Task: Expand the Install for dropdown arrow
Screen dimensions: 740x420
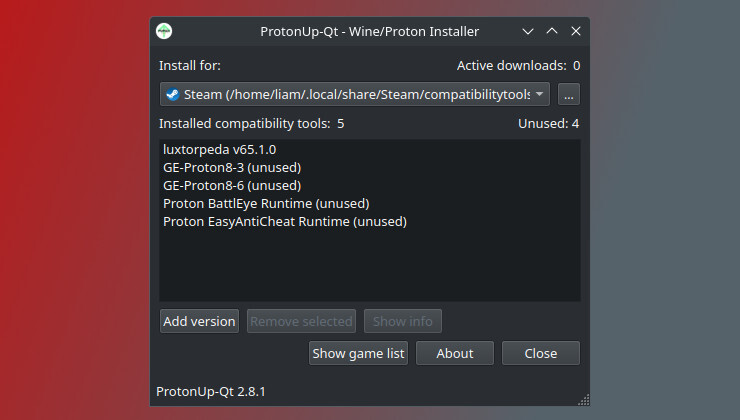Action: [x=540, y=95]
